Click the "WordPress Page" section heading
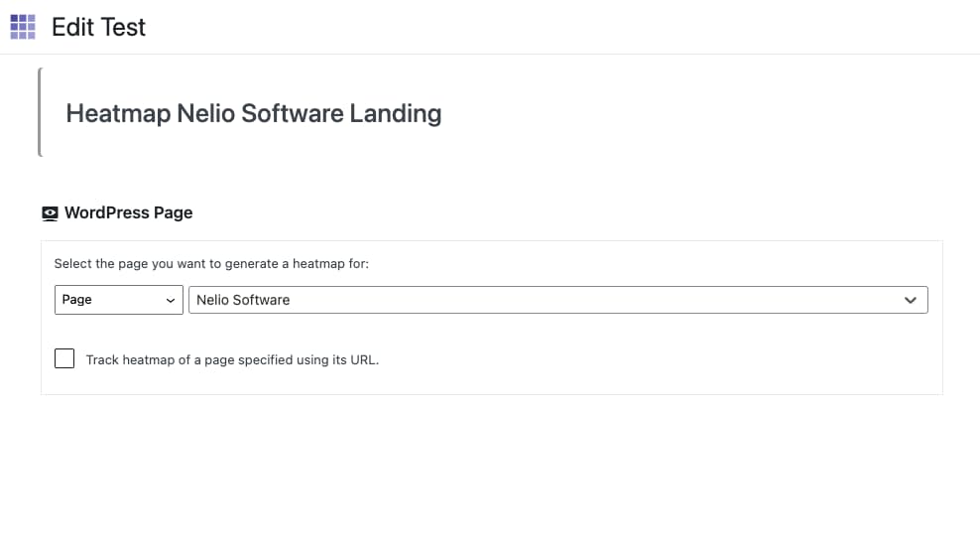Screen dimensions: 980x551 coord(128,212)
